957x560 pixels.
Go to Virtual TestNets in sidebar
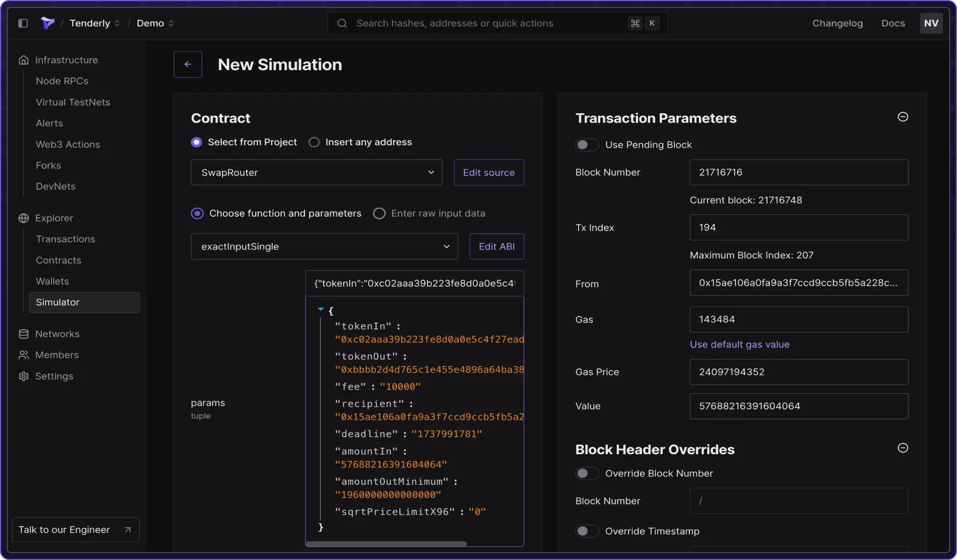click(x=73, y=102)
